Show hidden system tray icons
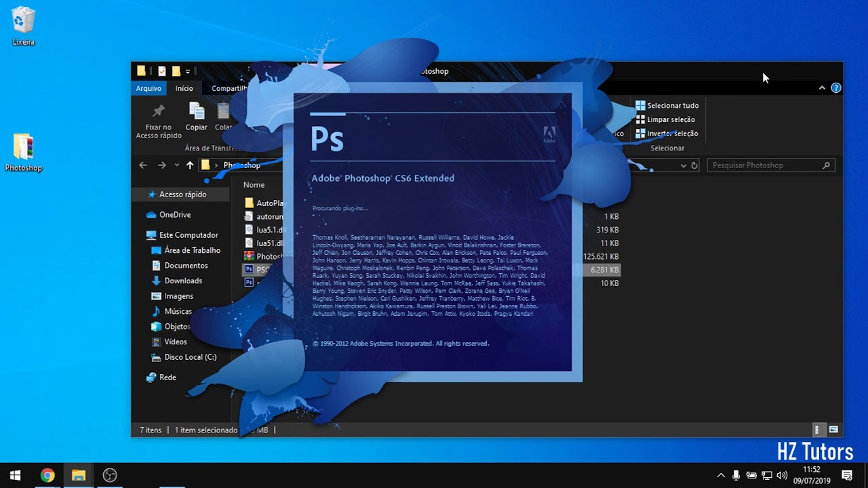Screen dimensions: 868x488 tap(721, 475)
